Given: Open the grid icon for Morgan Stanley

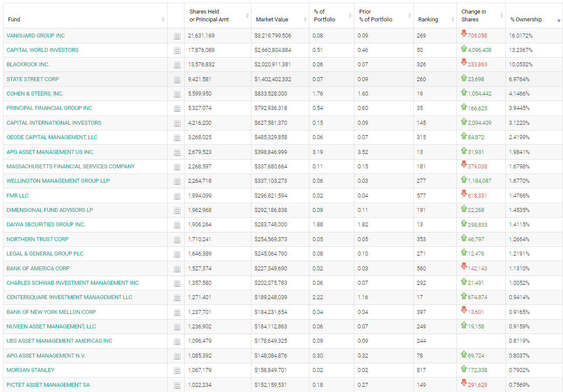Looking at the screenshot, I should 177,371.
